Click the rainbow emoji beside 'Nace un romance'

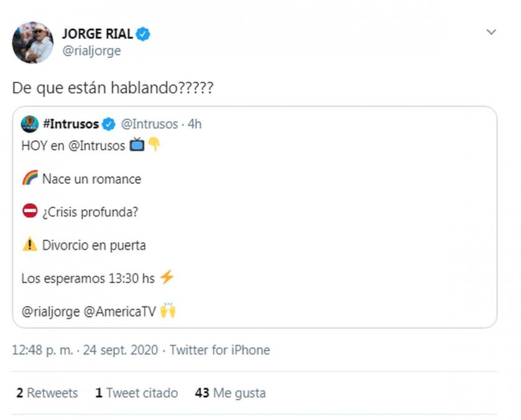29,179
